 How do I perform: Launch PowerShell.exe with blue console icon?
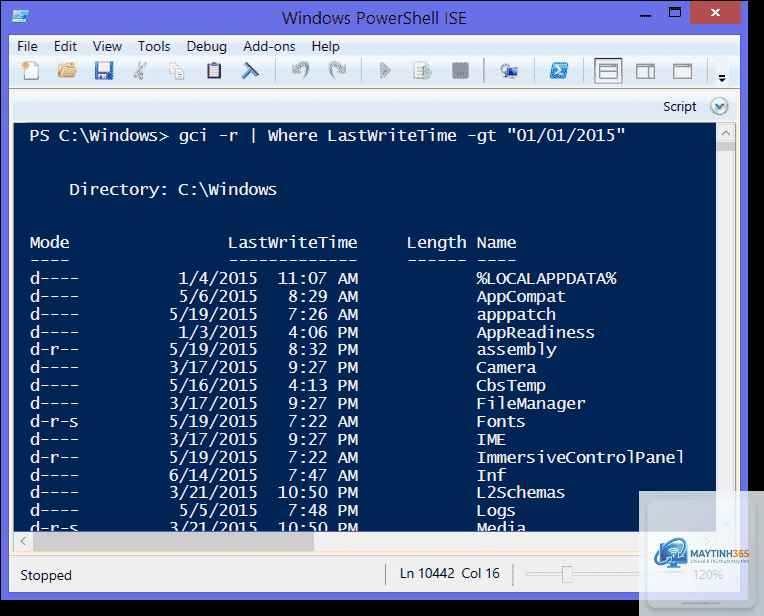pyautogui.click(x=558, y=71)
